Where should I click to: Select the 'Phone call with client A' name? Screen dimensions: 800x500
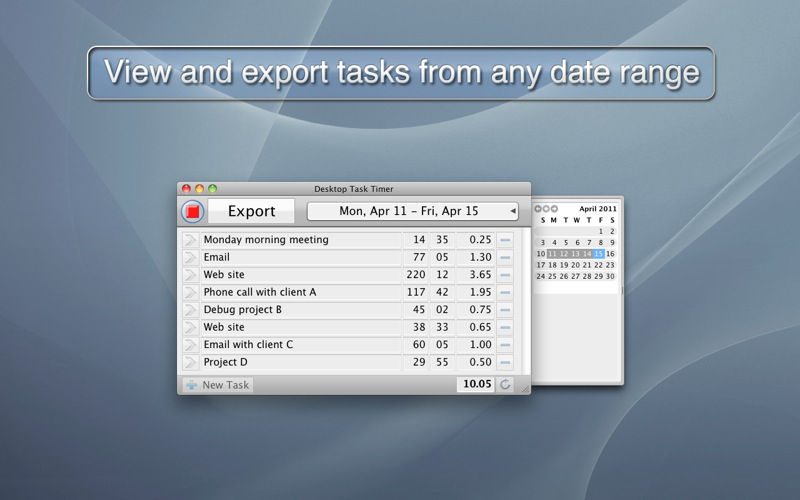[x=301, y=292]
